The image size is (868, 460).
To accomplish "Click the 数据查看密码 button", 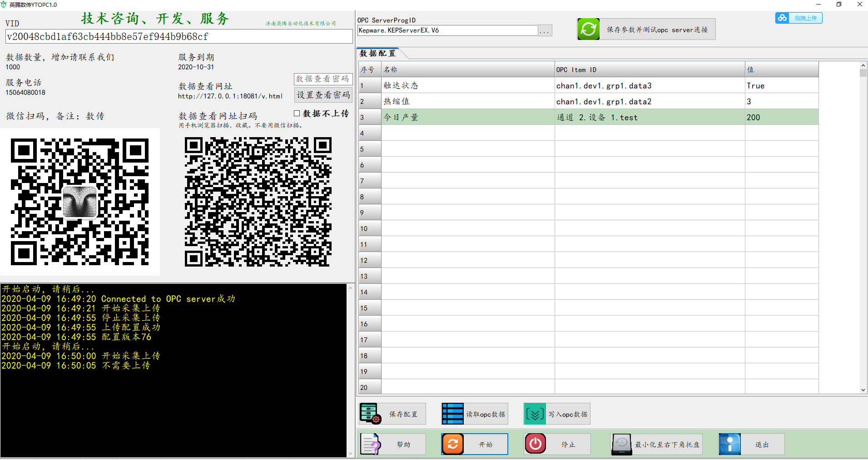I will (x=323, y=79).
